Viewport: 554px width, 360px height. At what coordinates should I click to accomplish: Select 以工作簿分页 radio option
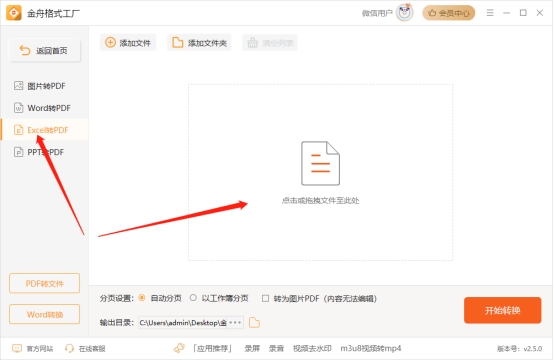click(x=193, y=298)
